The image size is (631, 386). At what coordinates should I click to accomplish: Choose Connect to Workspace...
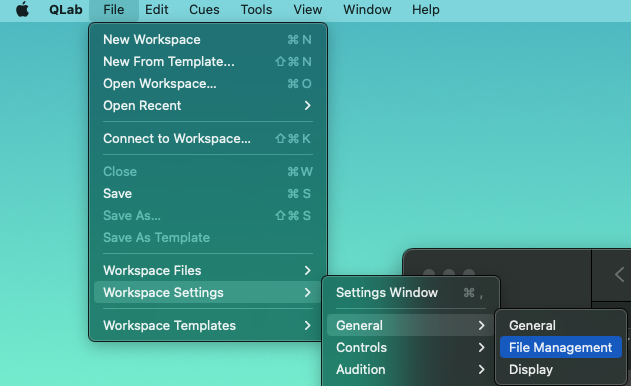pyautogui.click(x=208, y=138)
